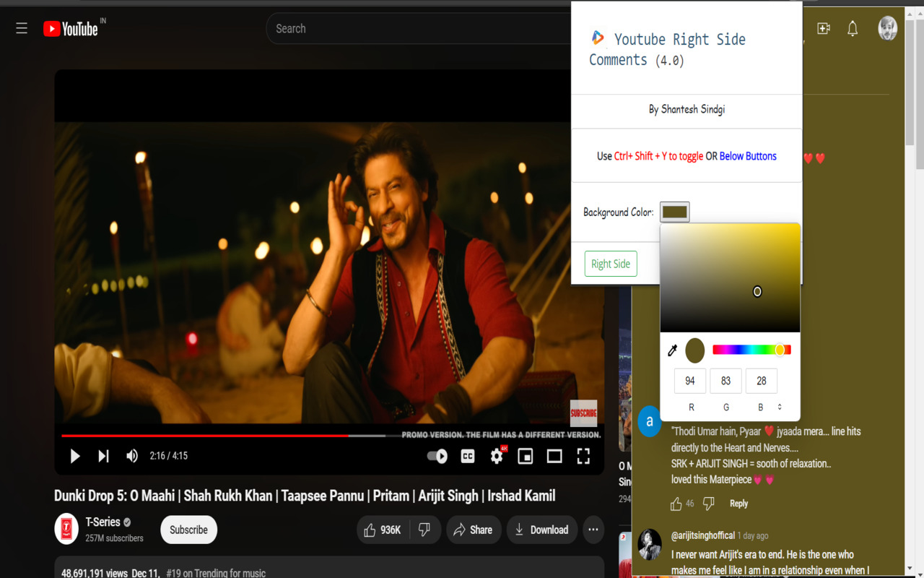Click the R value field showing 94
924x578 pixels.
click(690, 381)
